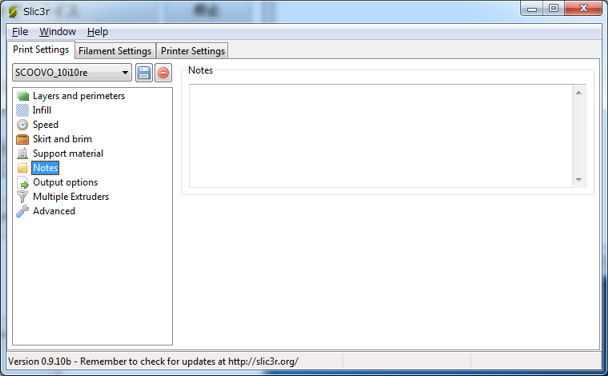608x376 pixels.
Task: Click the yellow Notes icon
Action: [x=22, y=168]
